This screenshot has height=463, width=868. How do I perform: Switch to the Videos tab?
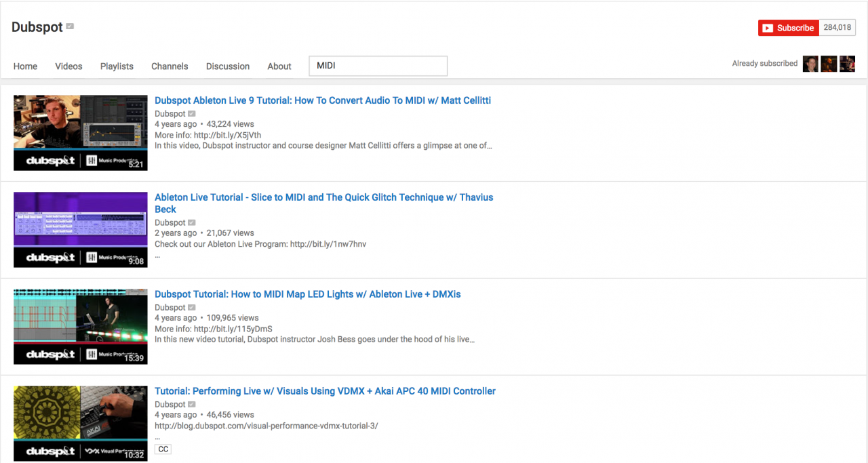68,66
